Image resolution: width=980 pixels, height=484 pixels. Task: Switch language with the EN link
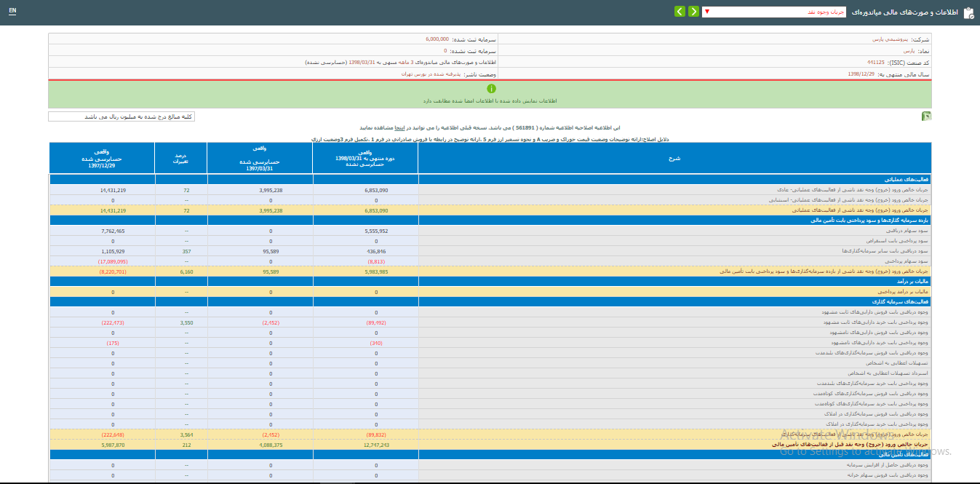click(12, 12)
